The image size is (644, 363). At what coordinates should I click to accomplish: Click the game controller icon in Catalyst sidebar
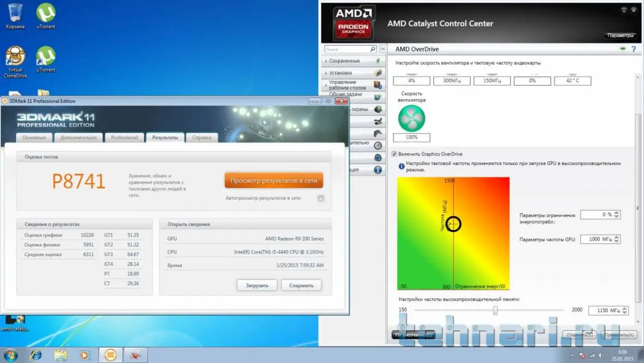point(379,134)
